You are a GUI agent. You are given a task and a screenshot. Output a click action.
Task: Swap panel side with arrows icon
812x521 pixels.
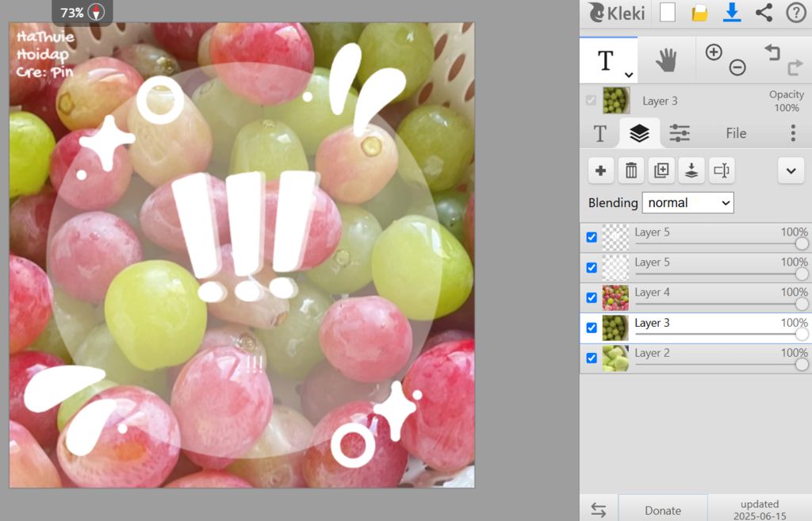tap(599, 510)
